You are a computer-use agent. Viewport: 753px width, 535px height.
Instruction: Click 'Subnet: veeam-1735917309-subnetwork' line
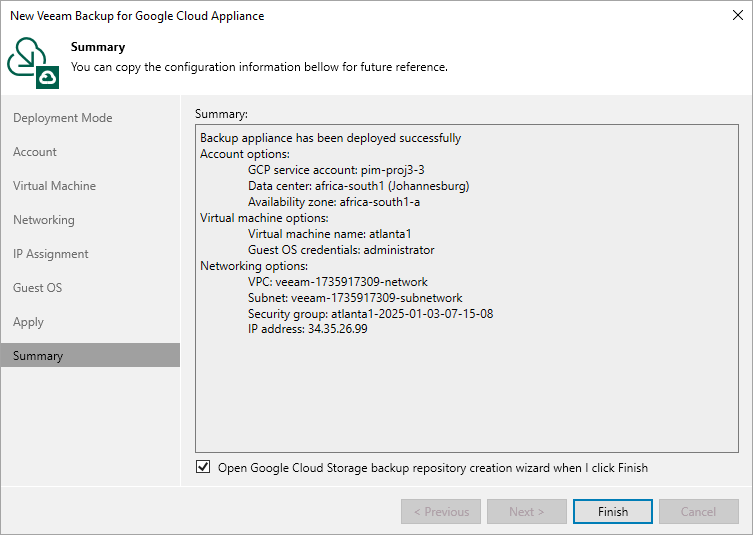(355, 298)
